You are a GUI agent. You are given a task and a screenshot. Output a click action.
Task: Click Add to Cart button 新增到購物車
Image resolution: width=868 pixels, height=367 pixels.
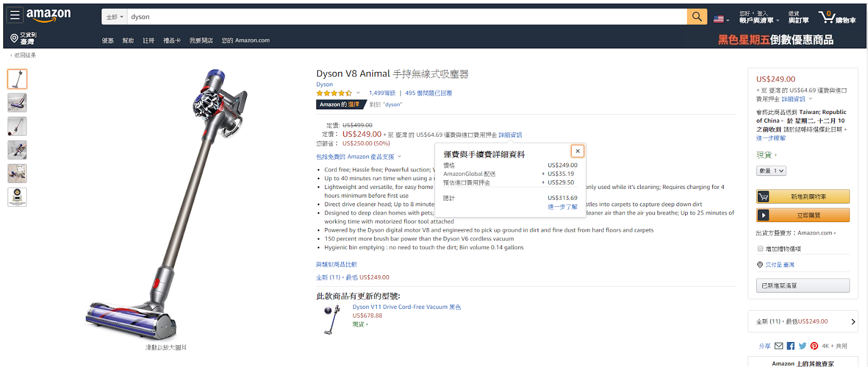pyautogui.click(x=803, y=197)
